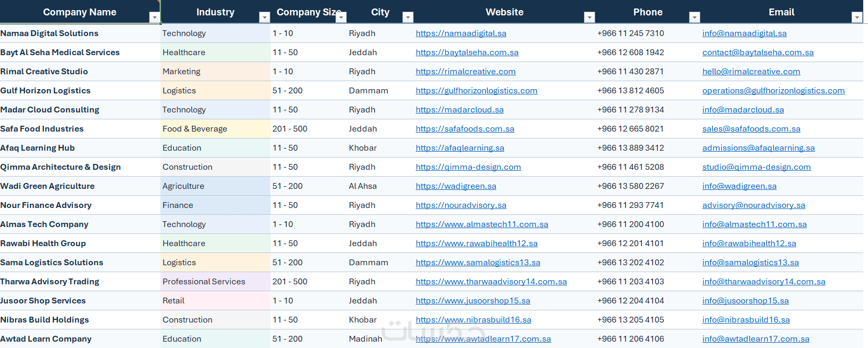Open the namaadigital.sa website link
The height and width of the screenshot is (348, 868).
[x=461, y=33]
